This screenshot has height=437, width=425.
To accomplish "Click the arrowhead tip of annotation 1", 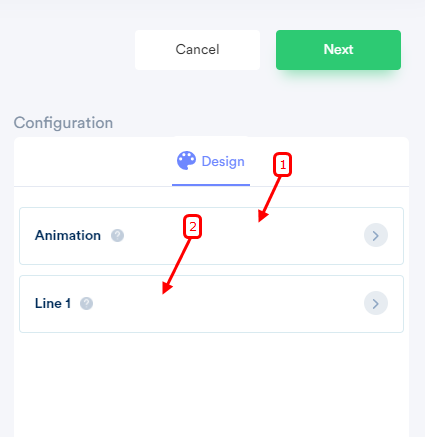I will 259,221.
